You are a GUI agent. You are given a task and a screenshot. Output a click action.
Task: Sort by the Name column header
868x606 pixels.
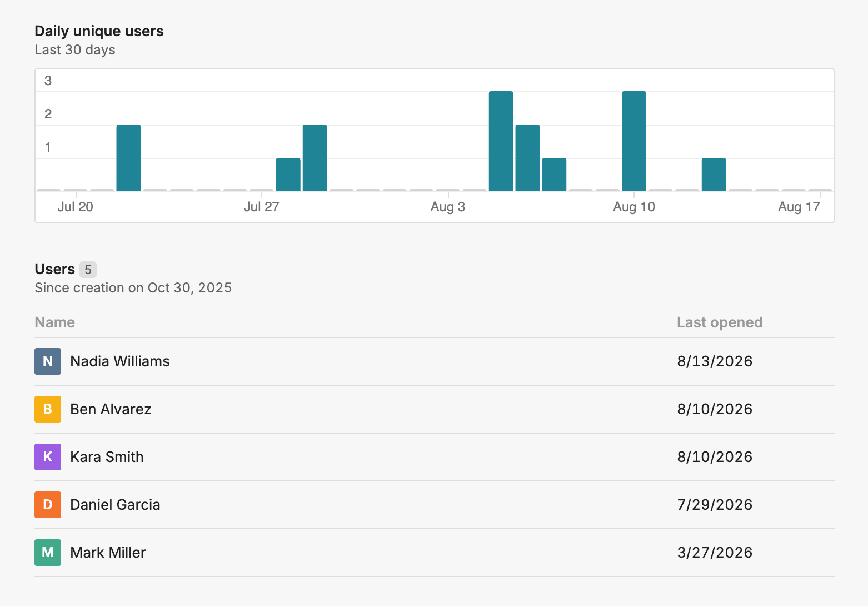54,322
